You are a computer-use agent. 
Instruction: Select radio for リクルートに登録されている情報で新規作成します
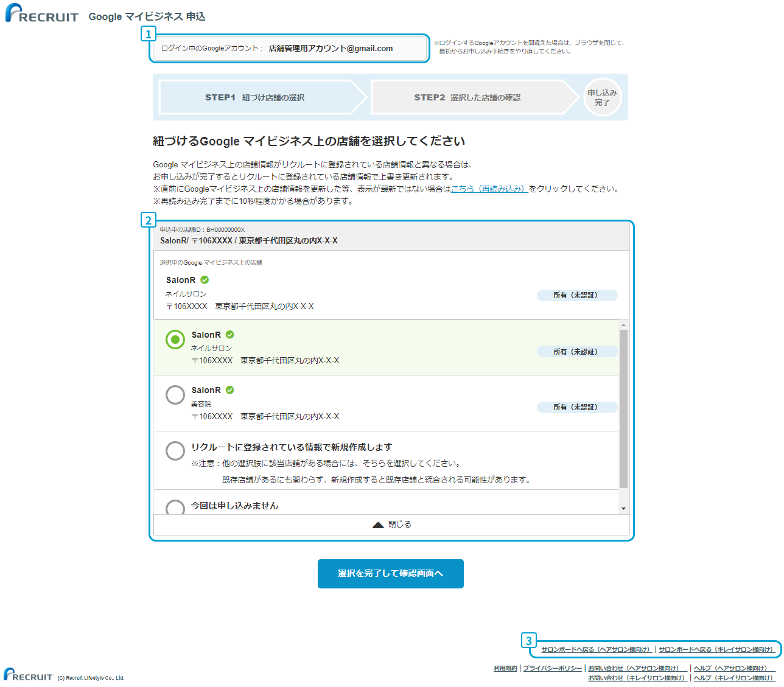[175, 451]
